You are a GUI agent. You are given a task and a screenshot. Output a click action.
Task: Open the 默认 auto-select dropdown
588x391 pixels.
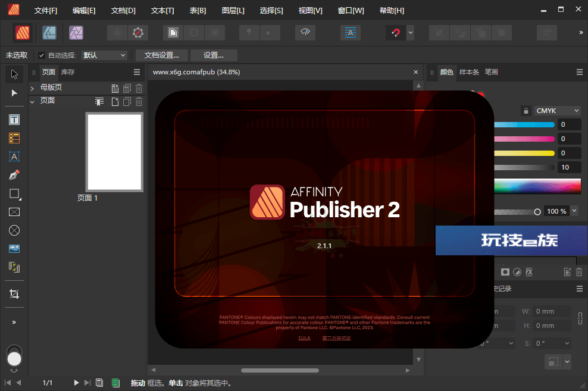point(104,55)
